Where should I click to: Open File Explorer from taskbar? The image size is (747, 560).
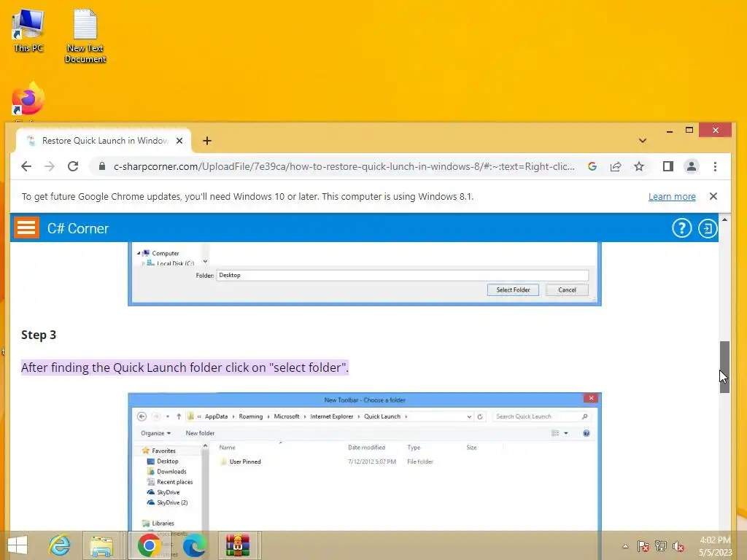click(102, 545)
